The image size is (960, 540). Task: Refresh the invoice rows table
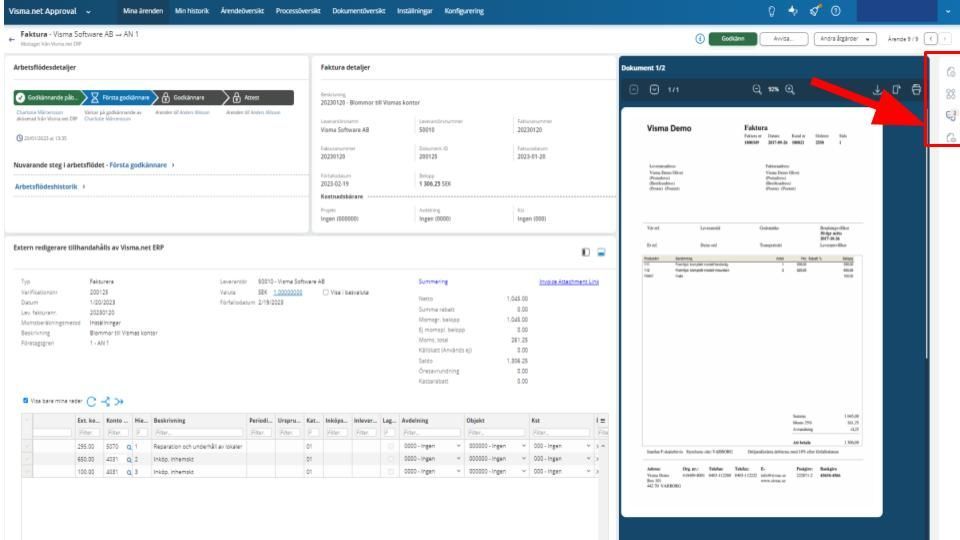[91, 400]
